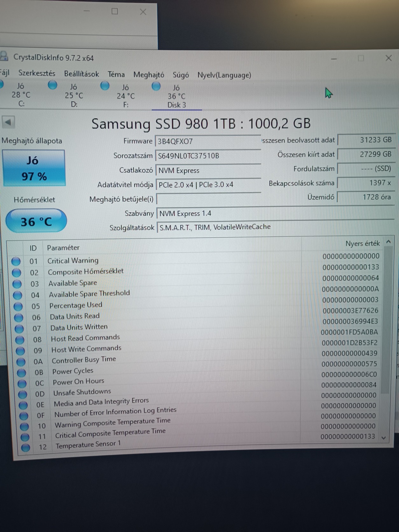The image size is (399, 532).
Task: Select the Percentage Used parameter text
Action: coord(76,305)
